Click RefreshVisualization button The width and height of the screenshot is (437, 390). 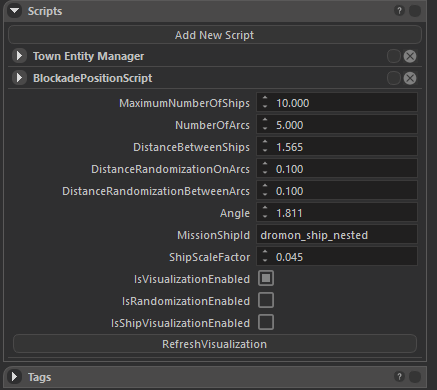click(215, 344)
